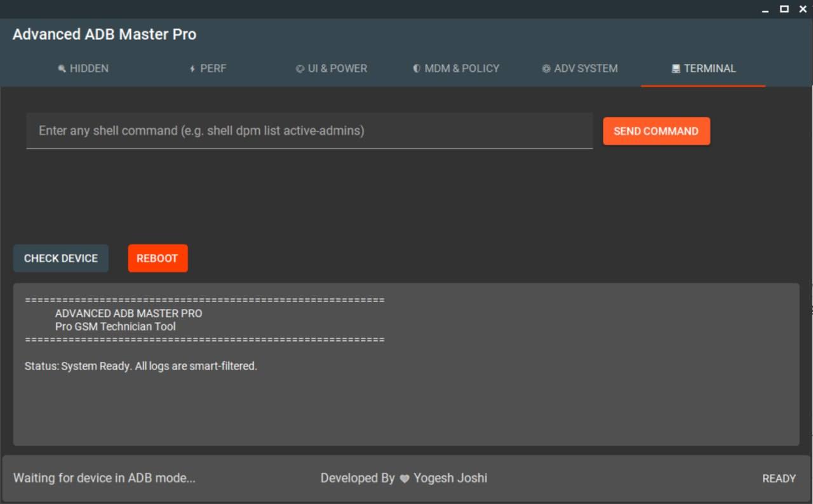The height and width of the screenshot is (504, 813).
Task: Focus the shell command input field
Action: tap(309, 131)
